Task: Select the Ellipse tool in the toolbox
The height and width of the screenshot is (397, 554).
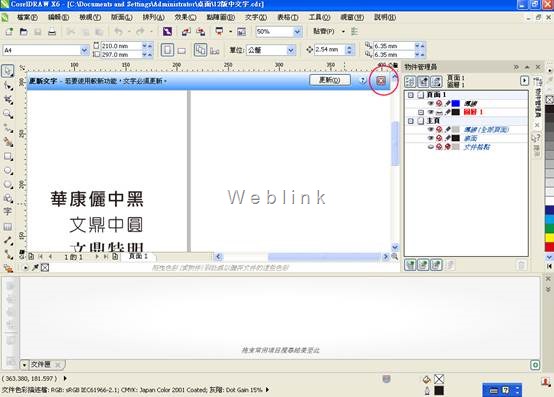Action: (8, 171)
